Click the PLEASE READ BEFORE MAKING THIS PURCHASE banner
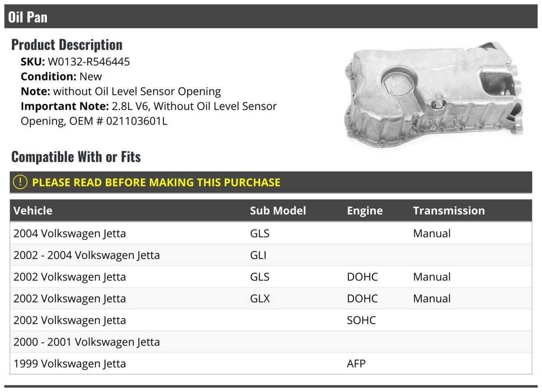Viewport: 542px width, 392px height. [271, 182]
